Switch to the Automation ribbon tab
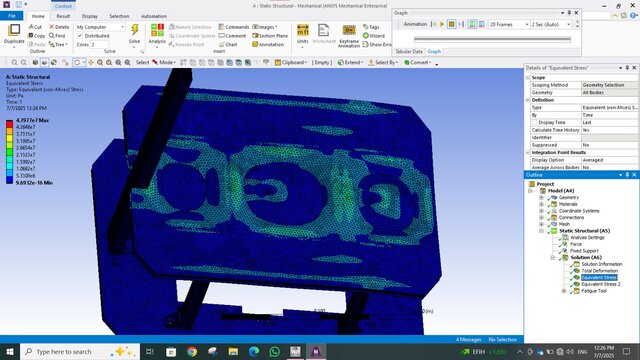 pos(154,16)
